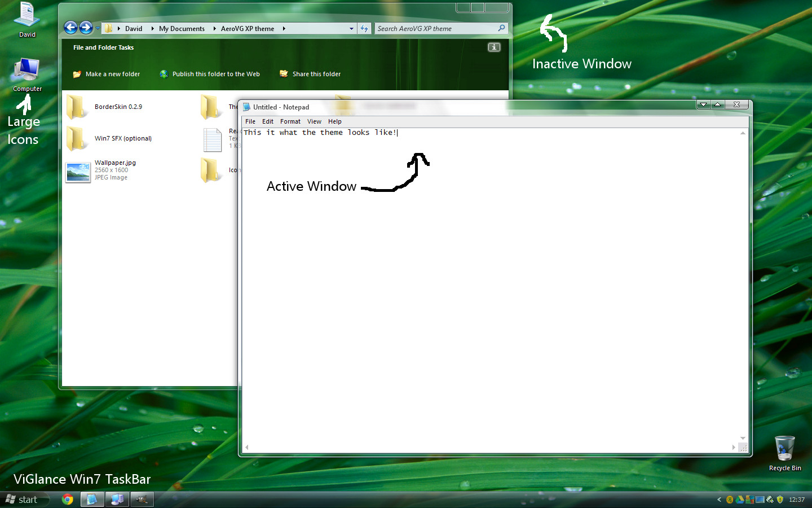Click Publish this folder to the Web
812x508 pixels.
[216, 74]
